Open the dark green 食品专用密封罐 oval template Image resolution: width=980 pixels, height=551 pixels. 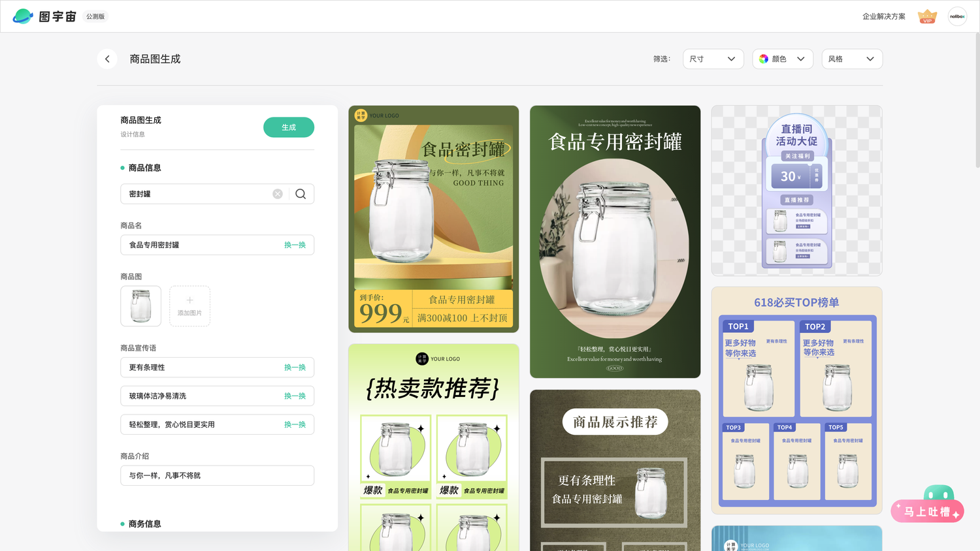click(615, 242)
